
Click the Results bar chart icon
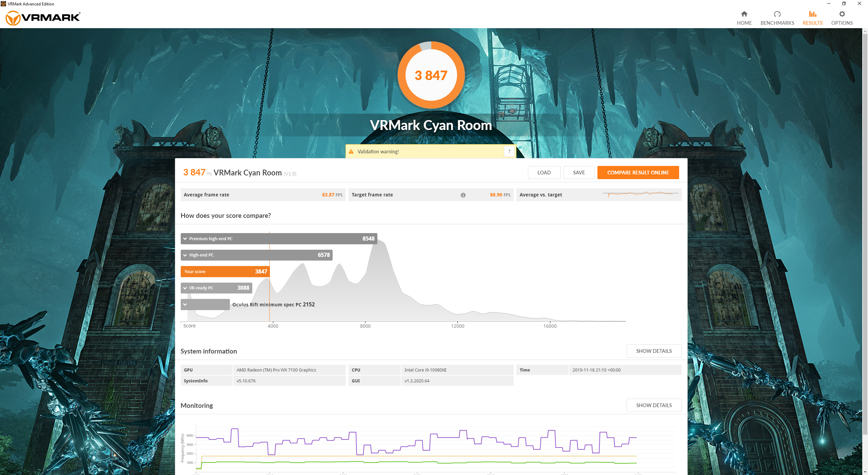[x=812, y=14]
